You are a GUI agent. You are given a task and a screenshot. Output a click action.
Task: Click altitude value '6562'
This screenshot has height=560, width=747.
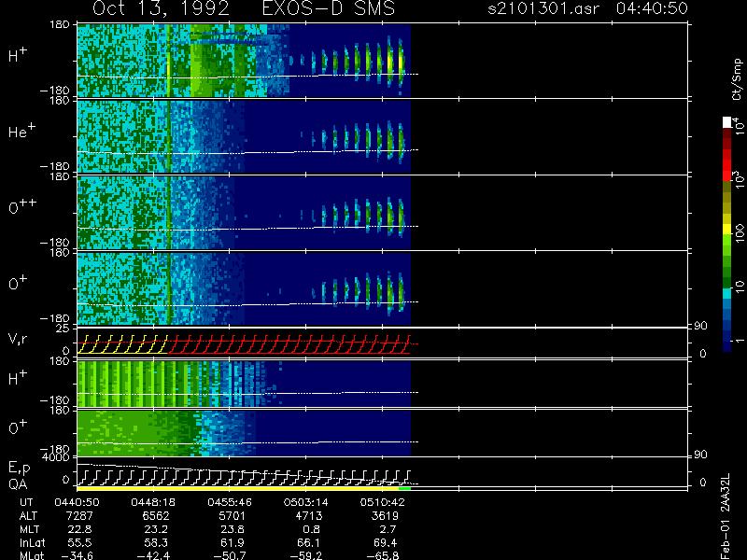tap(156, 516)
